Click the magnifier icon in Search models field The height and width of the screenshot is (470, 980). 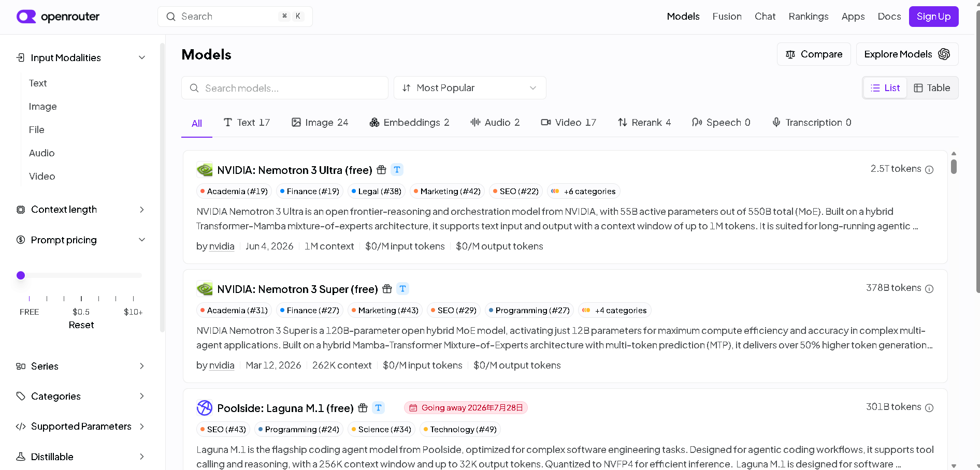click(x=194, y=88)
